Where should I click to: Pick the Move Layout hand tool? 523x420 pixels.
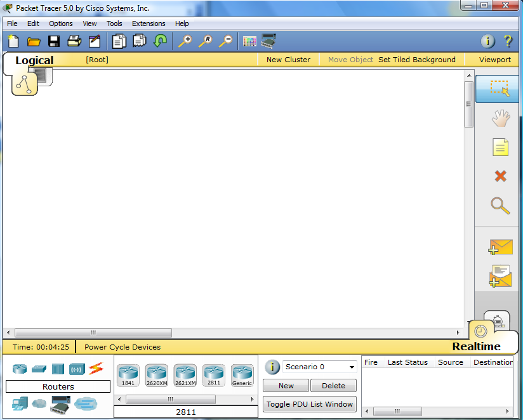point(501,119)
